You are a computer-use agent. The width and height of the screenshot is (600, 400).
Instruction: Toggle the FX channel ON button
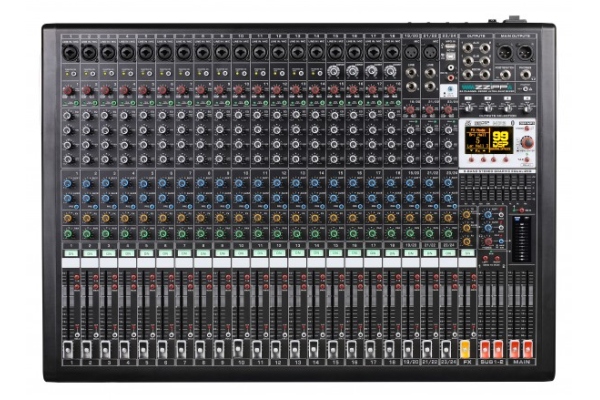pos(467,253)
